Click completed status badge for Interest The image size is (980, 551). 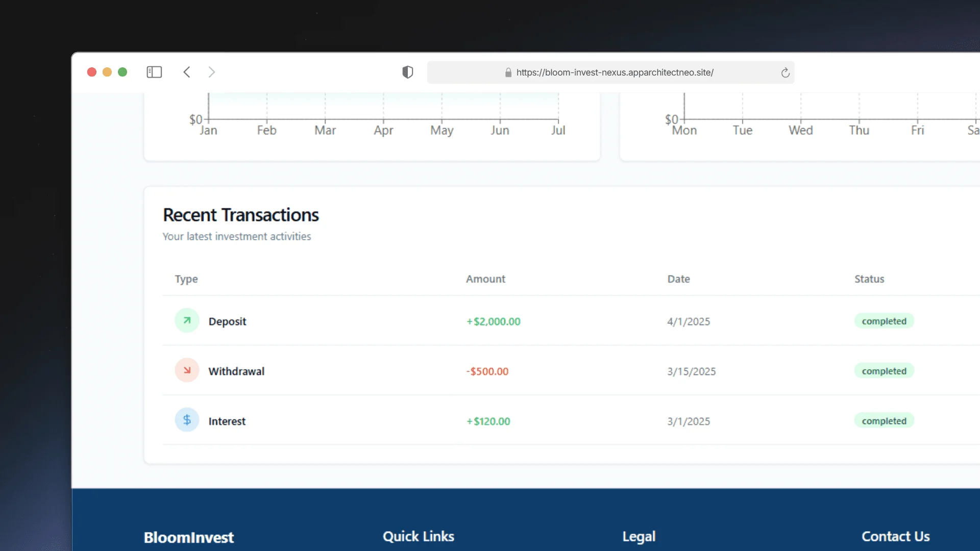[x=884, y=421]
